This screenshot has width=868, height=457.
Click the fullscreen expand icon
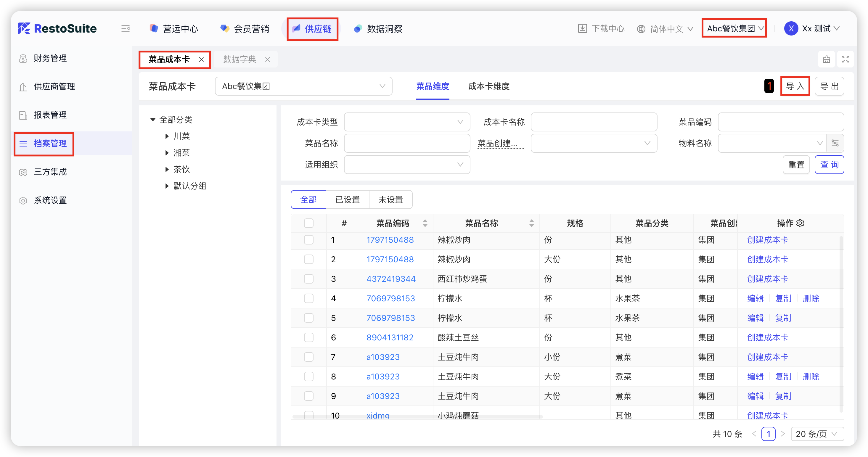pos(845,59)
